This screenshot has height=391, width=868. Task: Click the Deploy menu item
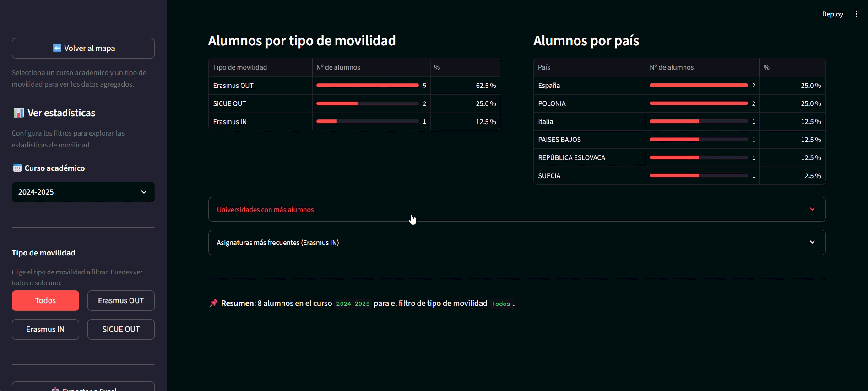832,14
